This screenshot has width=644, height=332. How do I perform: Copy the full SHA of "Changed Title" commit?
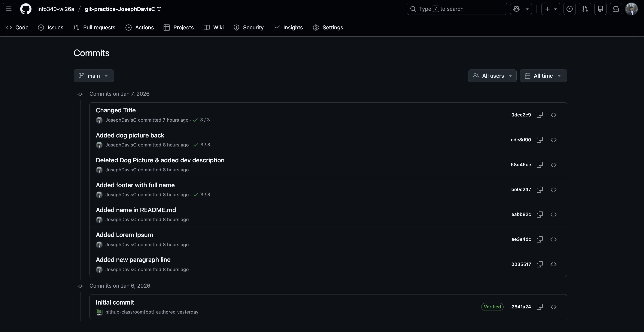click(540, 115)
